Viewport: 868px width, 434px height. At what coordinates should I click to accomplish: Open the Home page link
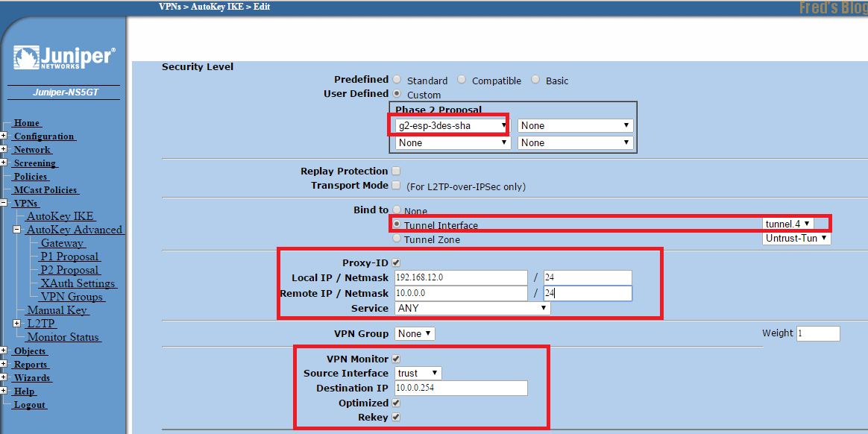pos(27,123)
